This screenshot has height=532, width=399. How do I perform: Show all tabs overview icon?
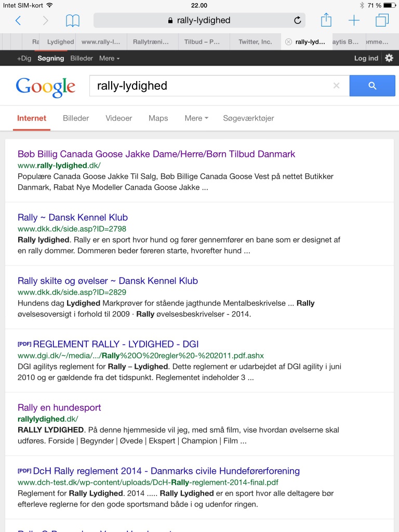(x=382, y=20)
